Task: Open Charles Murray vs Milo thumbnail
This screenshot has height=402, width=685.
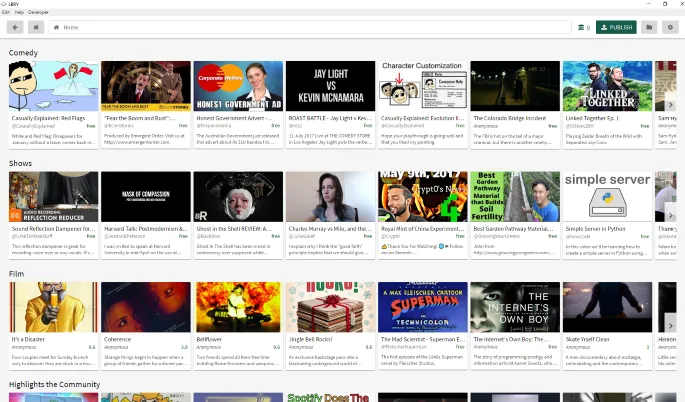Action: [330, 197]
